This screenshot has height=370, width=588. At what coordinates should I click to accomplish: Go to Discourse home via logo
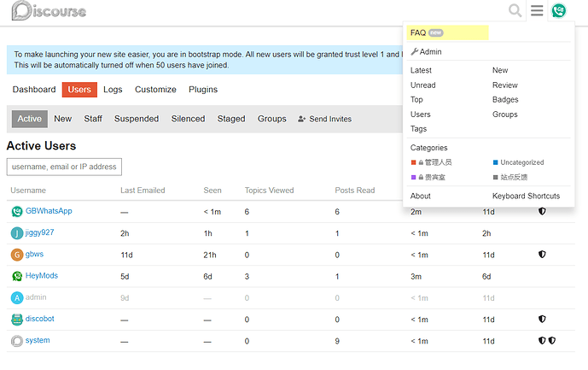49,11
